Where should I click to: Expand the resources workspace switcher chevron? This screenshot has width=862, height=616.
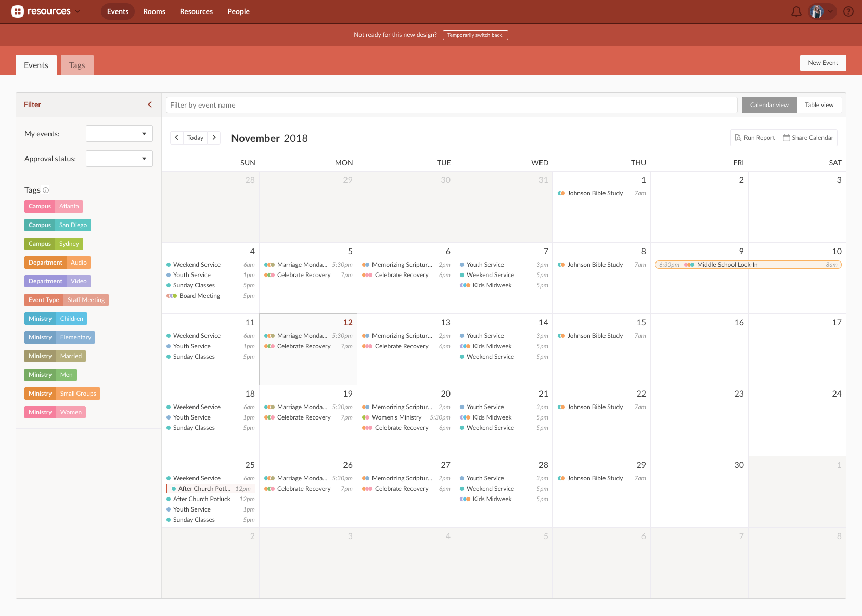(78, 11)
